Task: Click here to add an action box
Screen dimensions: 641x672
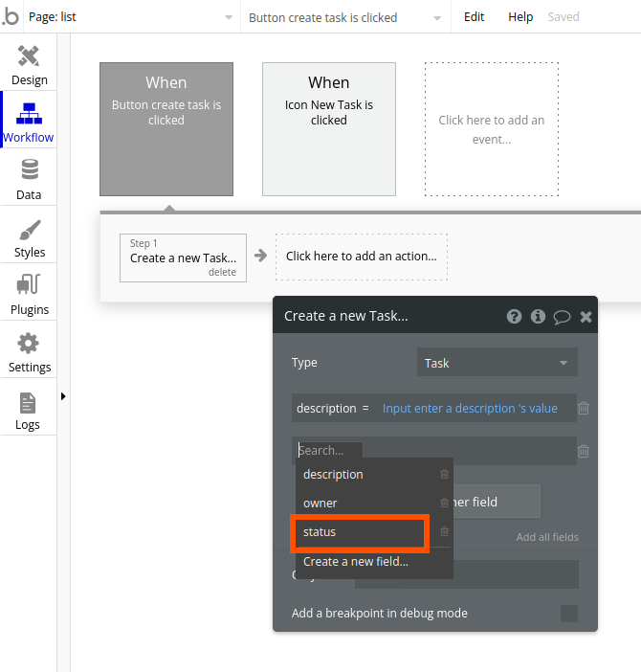Action: point(362,257)
